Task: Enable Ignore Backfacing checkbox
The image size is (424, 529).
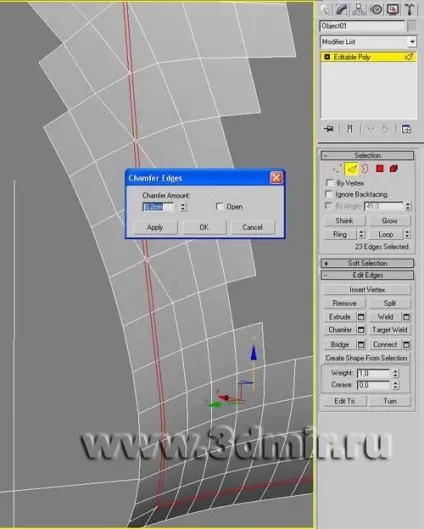Action: tap(329, 194)
